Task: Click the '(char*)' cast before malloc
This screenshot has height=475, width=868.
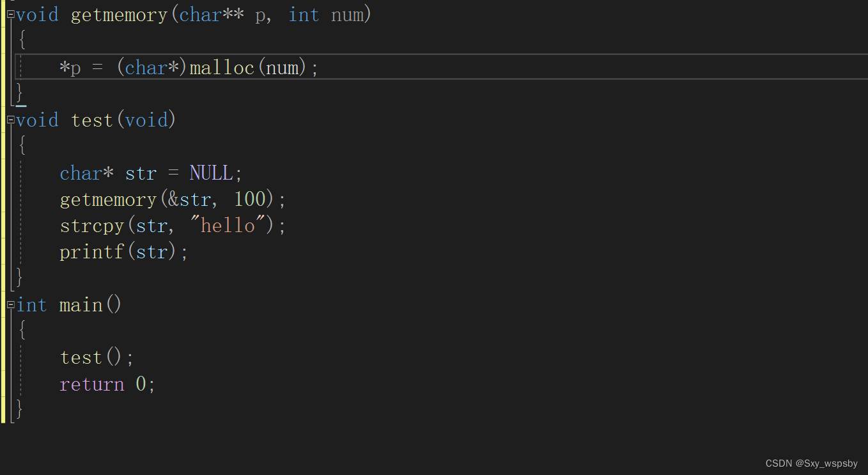Action: coord(152,68)
